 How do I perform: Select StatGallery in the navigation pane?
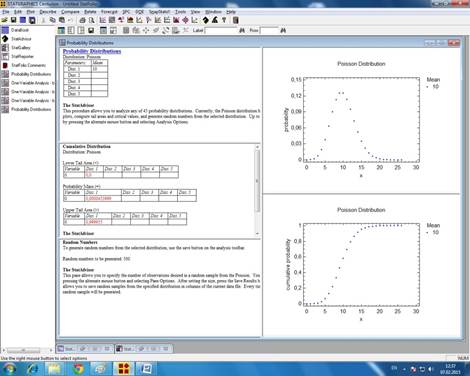21,48
